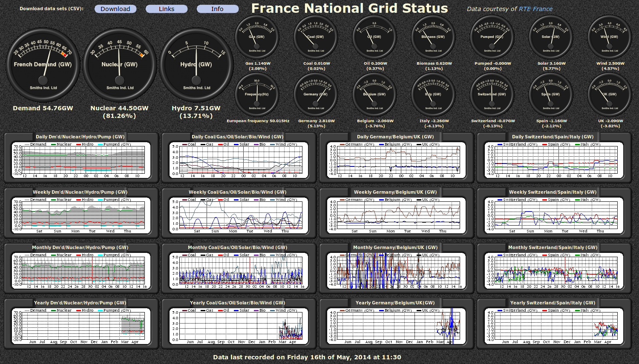
Task: Click the 'Pumped -0.00GW' value
Action: 493,63
